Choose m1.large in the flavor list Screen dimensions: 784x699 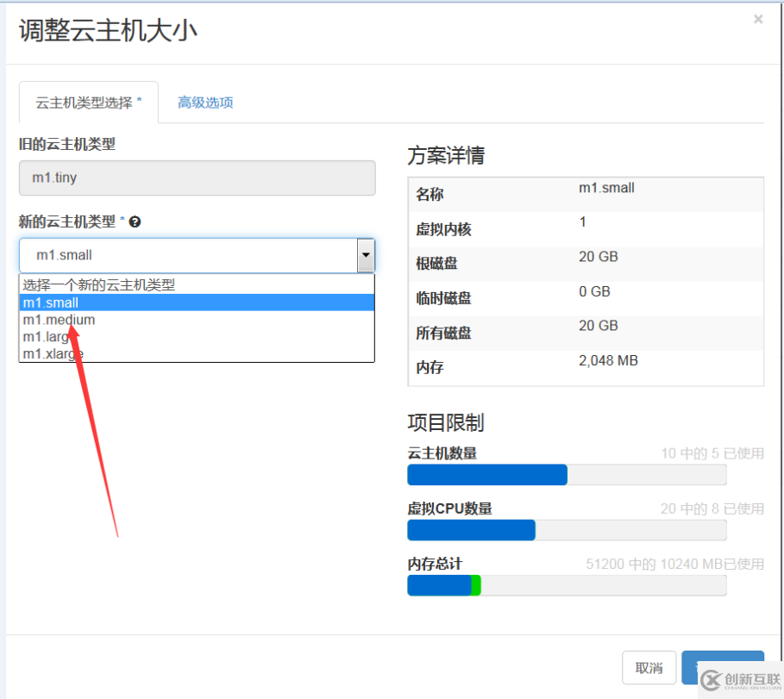(x=197, y=337)
